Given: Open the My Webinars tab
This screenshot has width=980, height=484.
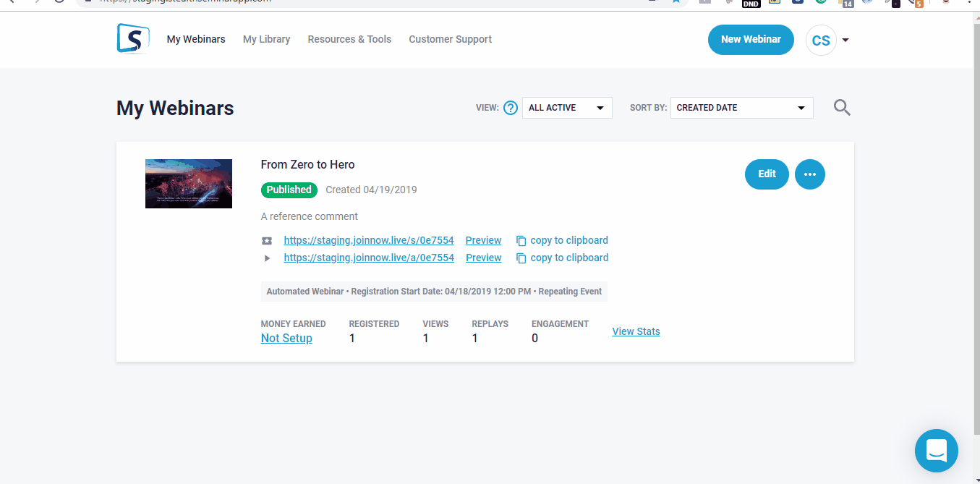Looking at the screenshot, I should (x=196, y=39).
